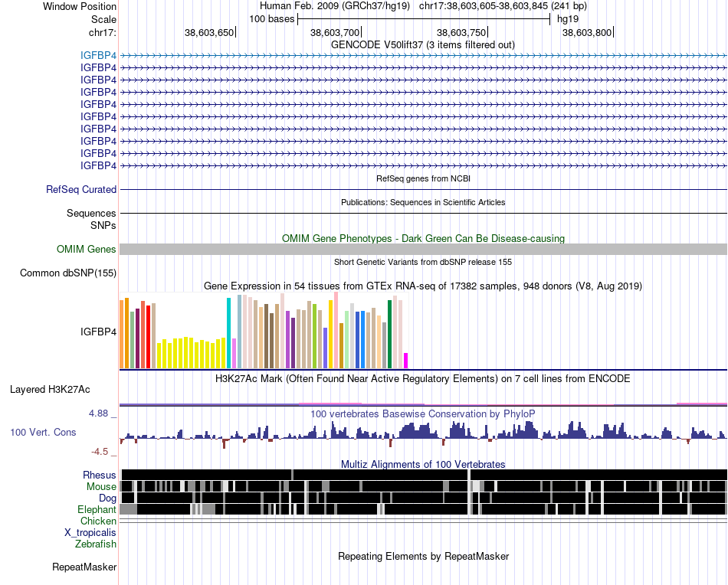Image resolution: width=728 pixels, height=585 pixels.
Task: Click the OMIM Genes track label
Action: coord(86,249)
